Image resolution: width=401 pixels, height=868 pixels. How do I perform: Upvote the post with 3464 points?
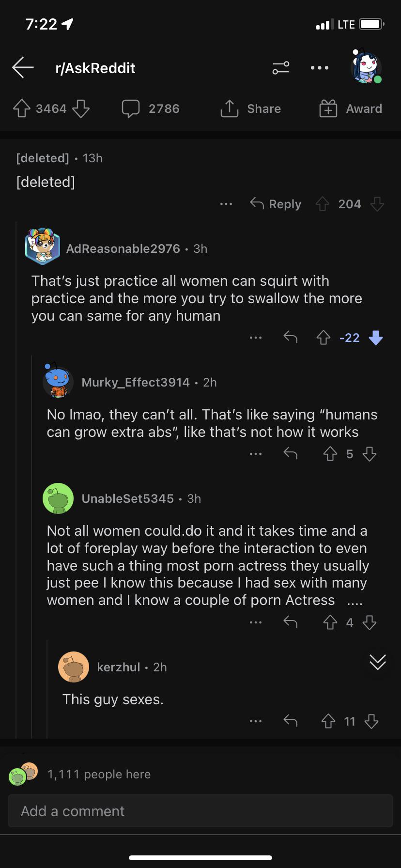pos(22,109)
